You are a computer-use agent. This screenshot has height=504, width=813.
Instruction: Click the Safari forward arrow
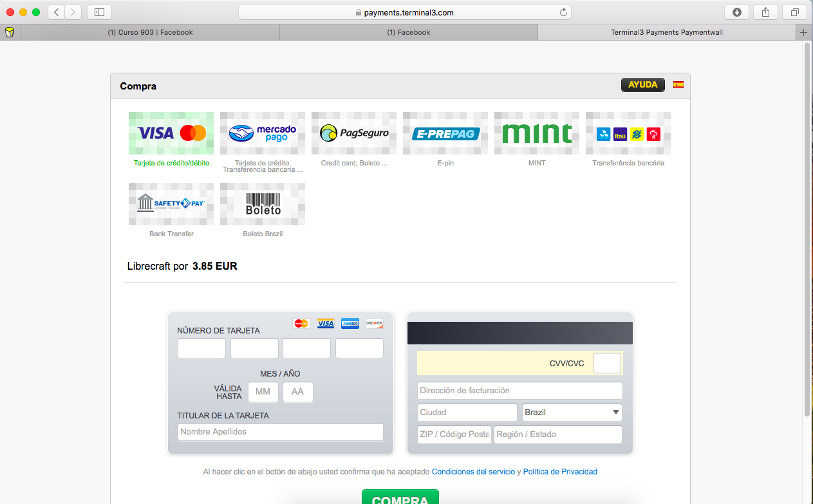tap(73, 12)
